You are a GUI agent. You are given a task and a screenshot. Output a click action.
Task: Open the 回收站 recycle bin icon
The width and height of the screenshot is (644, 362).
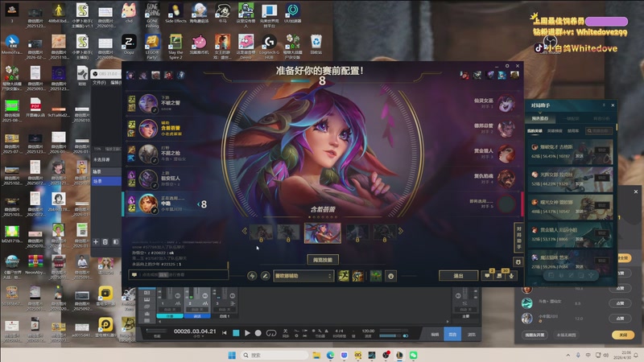316,44
